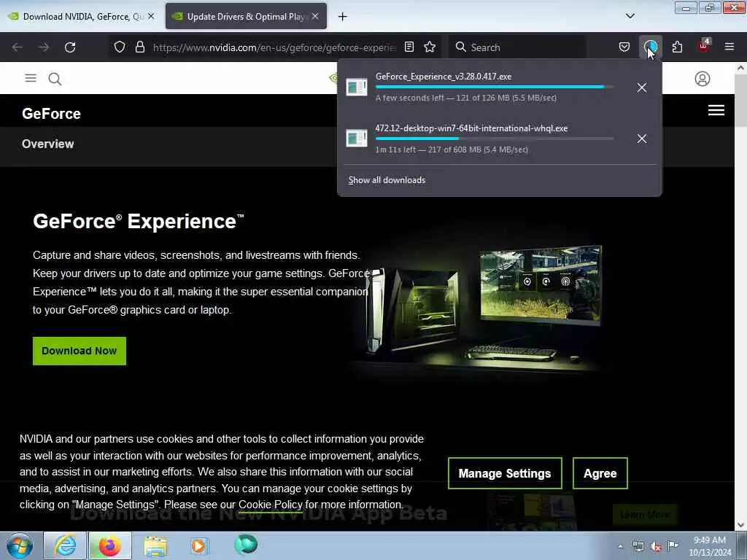Viewport: 747px width, 560px height.
Task: Click Agree on the cookie banner
Action: pyautogui.click(x=600, y=473)
